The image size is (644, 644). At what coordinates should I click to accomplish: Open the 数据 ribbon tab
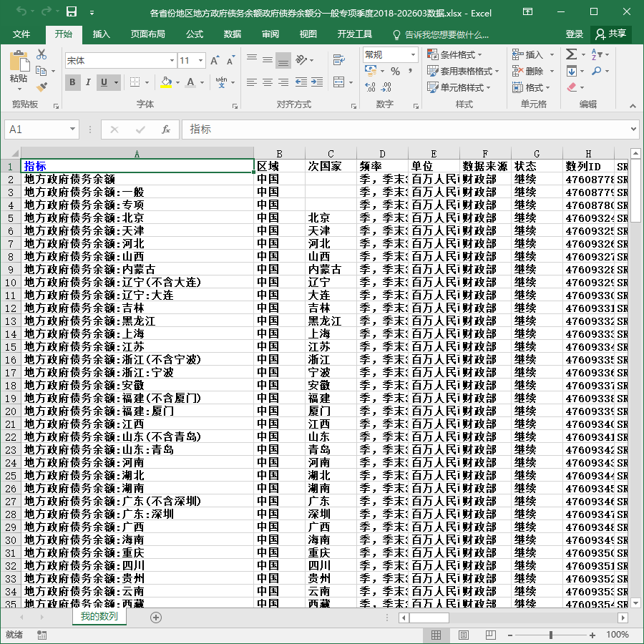coord(232,34)
